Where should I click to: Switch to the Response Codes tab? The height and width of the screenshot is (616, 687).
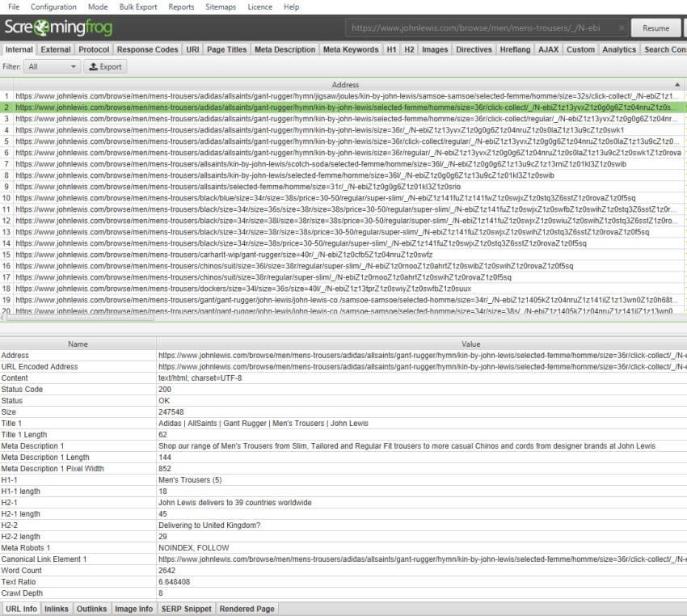point(148,49)
